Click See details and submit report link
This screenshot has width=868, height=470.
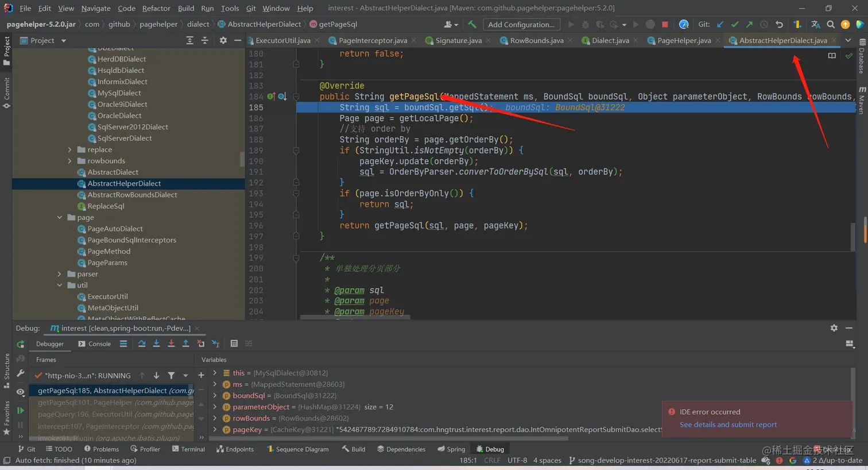[x=728, y=425]
